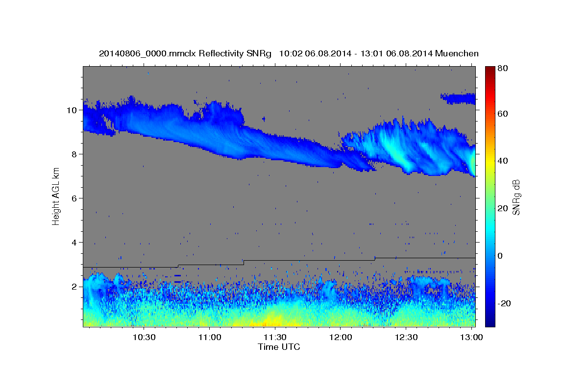Click the SNRg color scale bar
This screenshot has height=392, width=588.
tap(490, 196)
